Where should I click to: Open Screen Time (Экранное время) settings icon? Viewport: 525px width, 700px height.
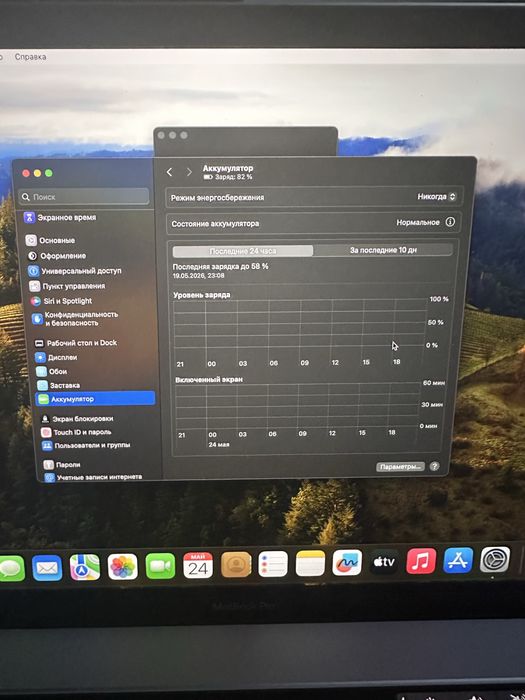29,217
